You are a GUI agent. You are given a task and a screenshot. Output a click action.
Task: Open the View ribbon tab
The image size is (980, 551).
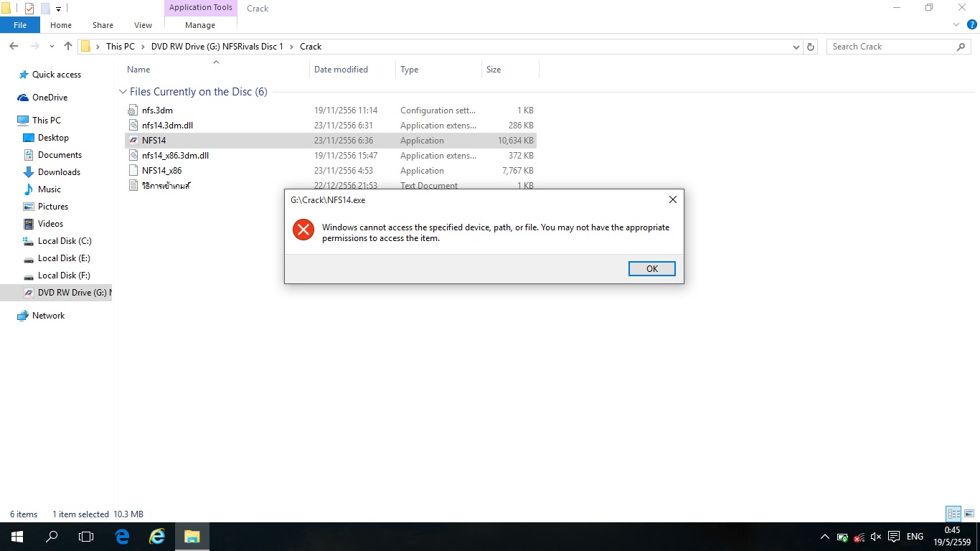(x=143, y=25)
